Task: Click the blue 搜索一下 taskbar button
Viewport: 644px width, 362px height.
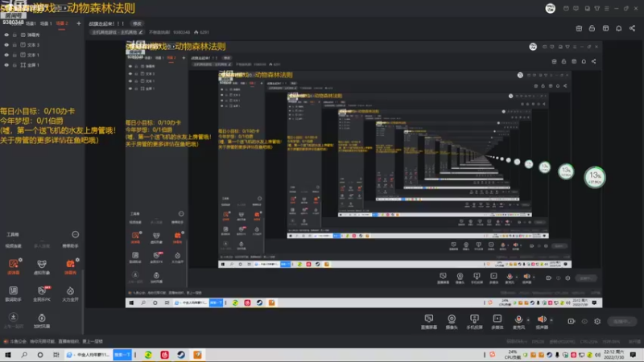Action: (122, 355)
